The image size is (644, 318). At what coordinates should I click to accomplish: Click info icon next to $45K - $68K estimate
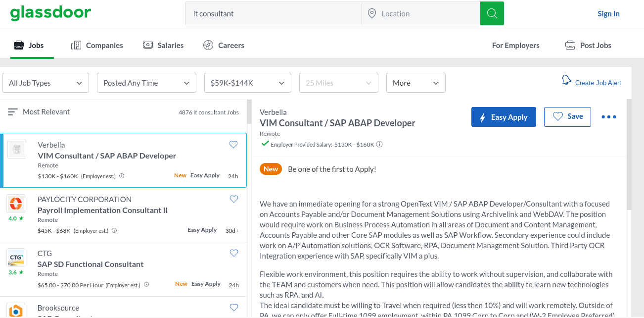click(x=114, y=230)
